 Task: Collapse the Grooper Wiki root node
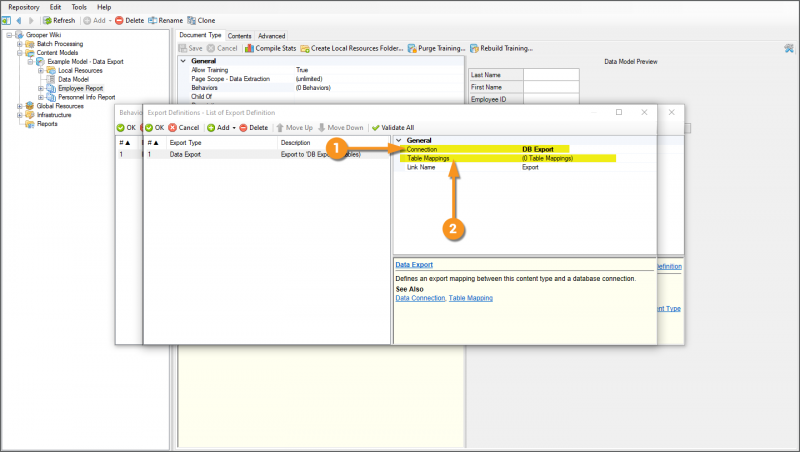pos(9,35)
